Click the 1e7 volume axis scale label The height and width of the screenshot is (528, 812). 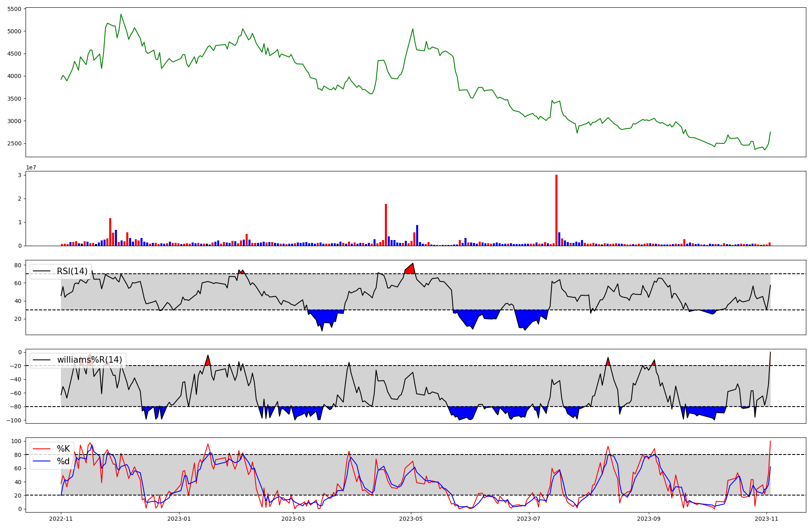(31, 167)
